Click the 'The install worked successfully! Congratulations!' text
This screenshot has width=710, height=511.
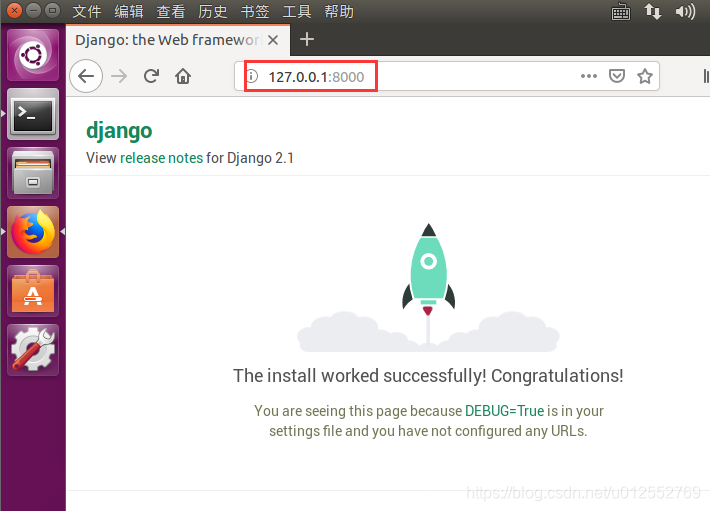(428, 376)
